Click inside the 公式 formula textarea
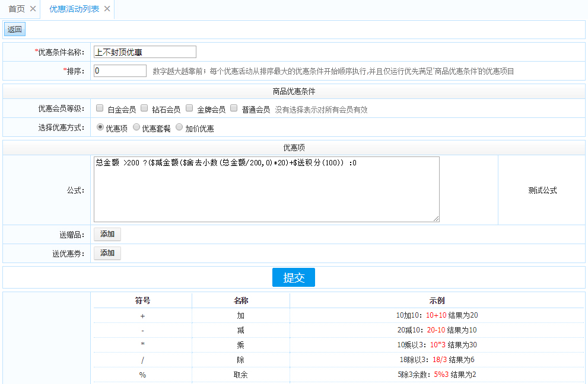Screen dimensions: 588x384 [266, 189]
